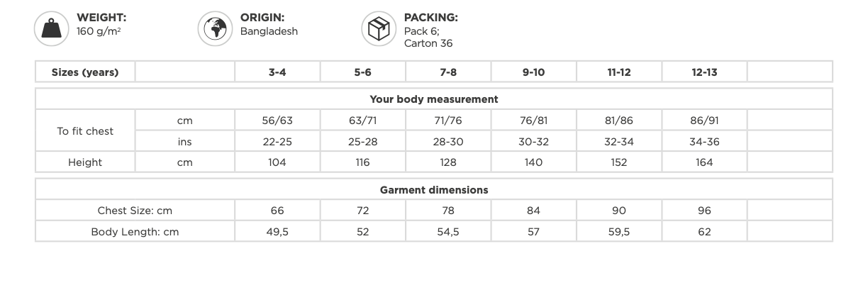Image resolution: width=868 pixels, height=290 pixels.
Task: Select the Body Length: cm row label
Action: click(135, 232)
